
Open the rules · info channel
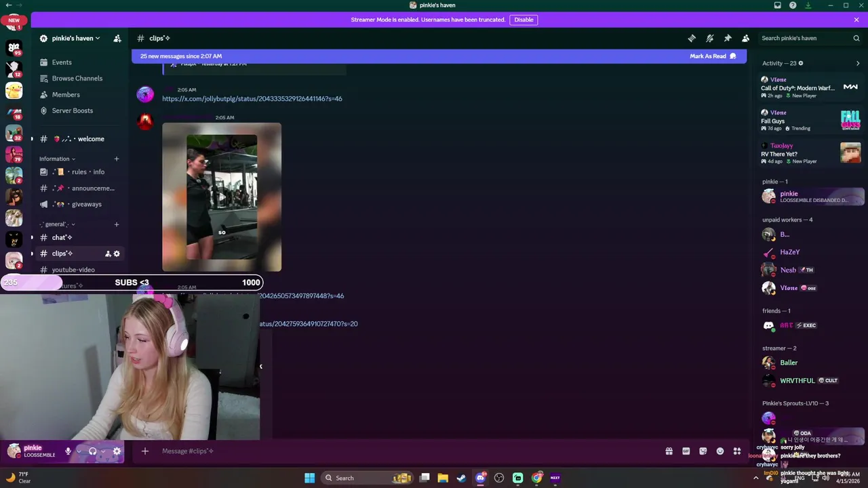tap(81, 172)
